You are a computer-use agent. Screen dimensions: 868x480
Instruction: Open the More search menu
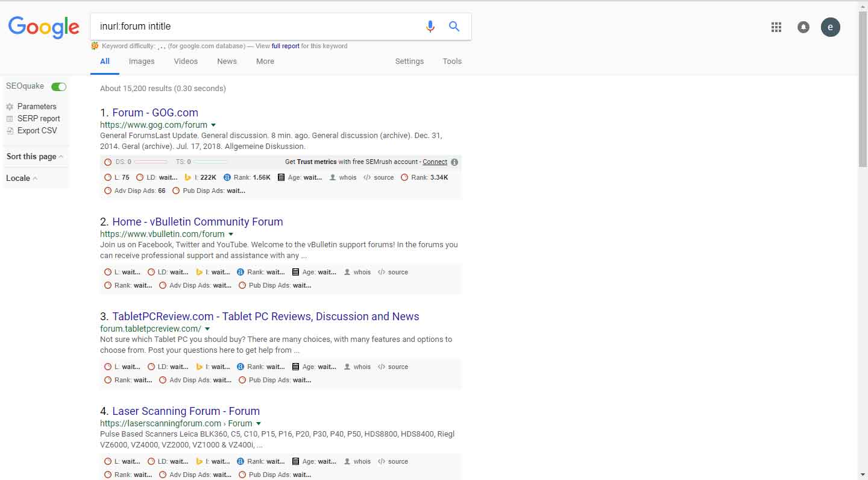(265, 62)
